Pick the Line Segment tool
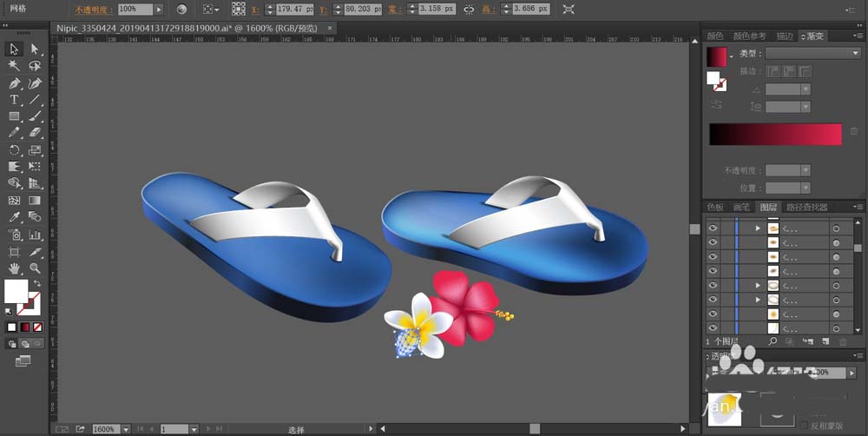Image resolution: width=868 pixels, height=436 pixels. [x=35, y=100]
